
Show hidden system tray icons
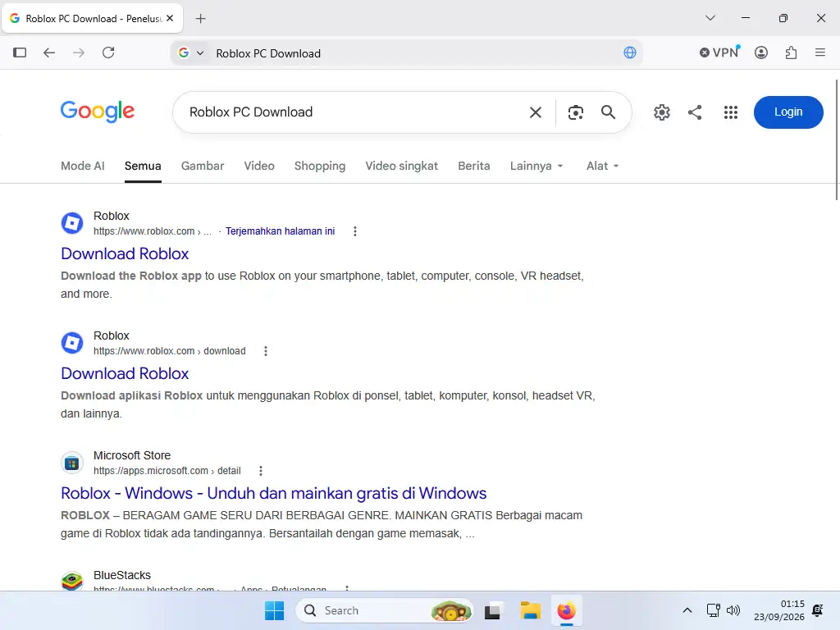click(687, 610)
